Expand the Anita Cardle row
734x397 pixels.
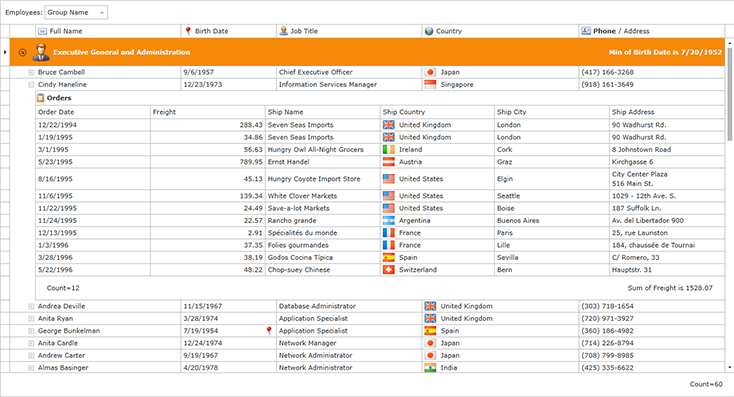(31, 343)
